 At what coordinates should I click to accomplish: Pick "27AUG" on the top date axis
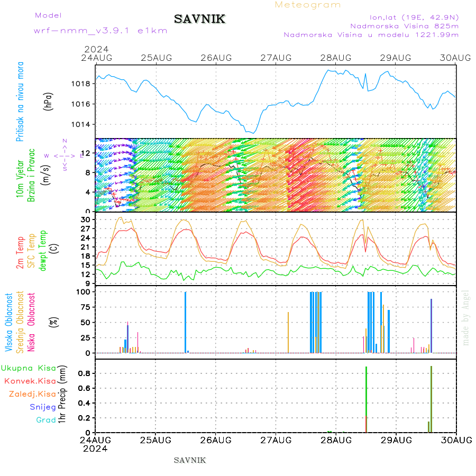[x=276, y=58]
